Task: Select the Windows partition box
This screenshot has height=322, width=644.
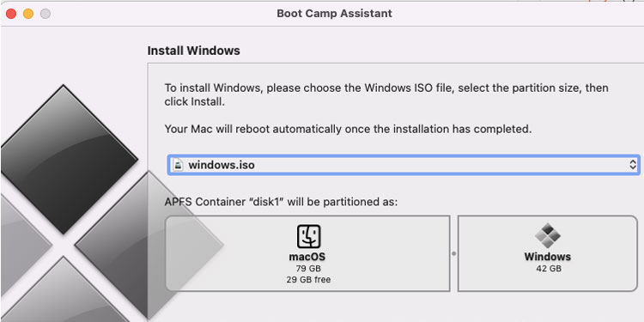Action: coord(548,253)
